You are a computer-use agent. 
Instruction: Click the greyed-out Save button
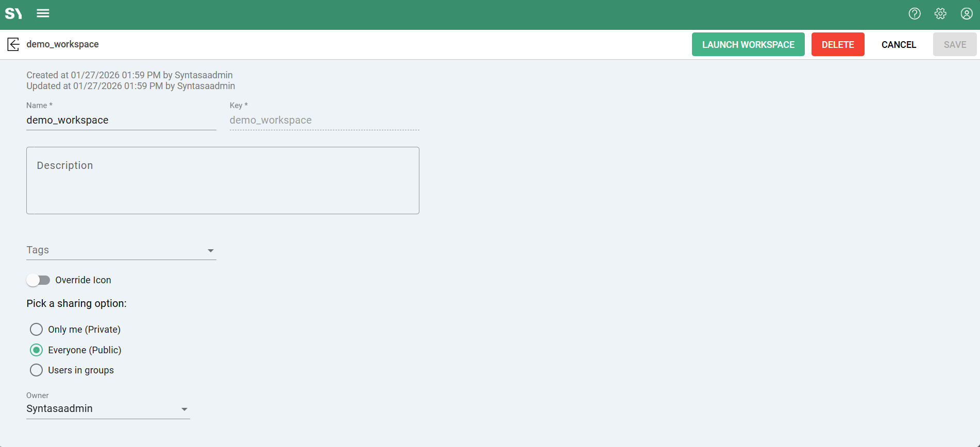click(x=954, y=45)
